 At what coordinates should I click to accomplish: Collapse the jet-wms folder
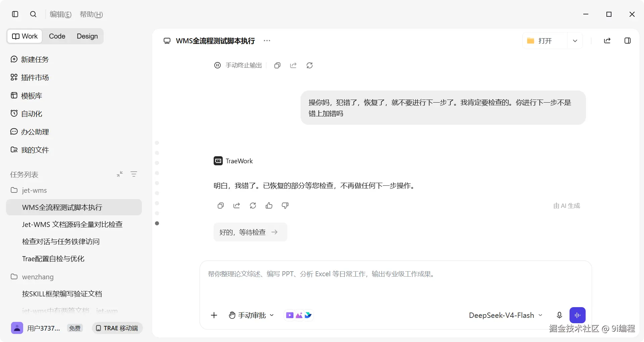pos(29,190)
